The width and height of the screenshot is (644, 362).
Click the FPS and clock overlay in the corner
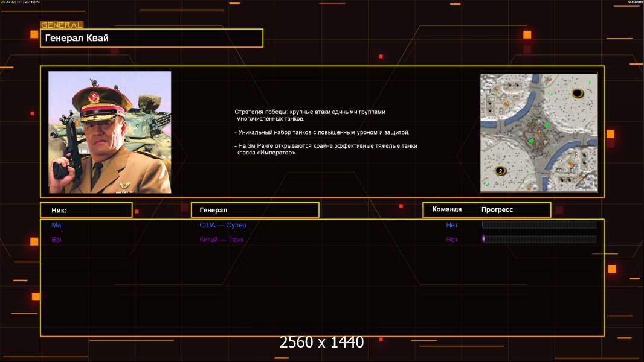20,2
